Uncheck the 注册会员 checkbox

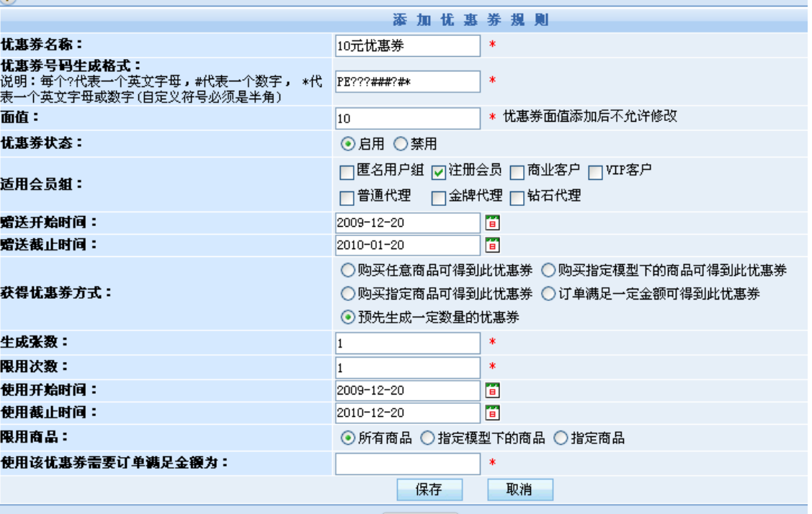439,172
